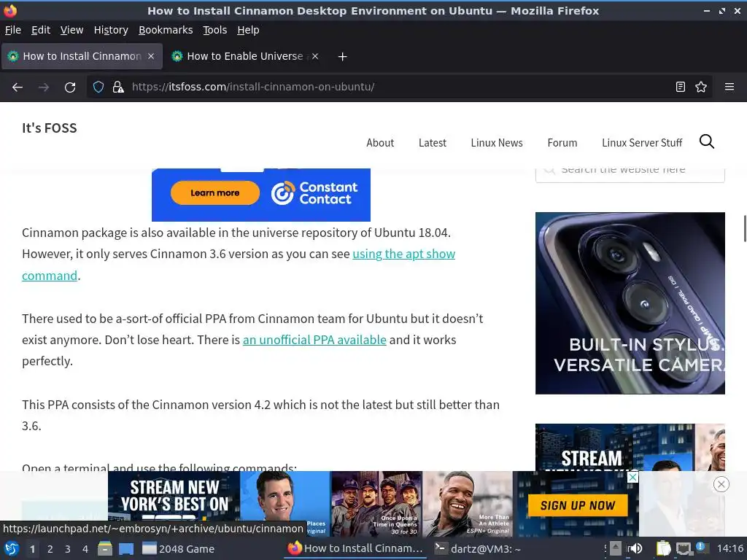Dismiss the bottom banner ad with circled X
This screenshot has height=560, width=747.
[721, 484]
